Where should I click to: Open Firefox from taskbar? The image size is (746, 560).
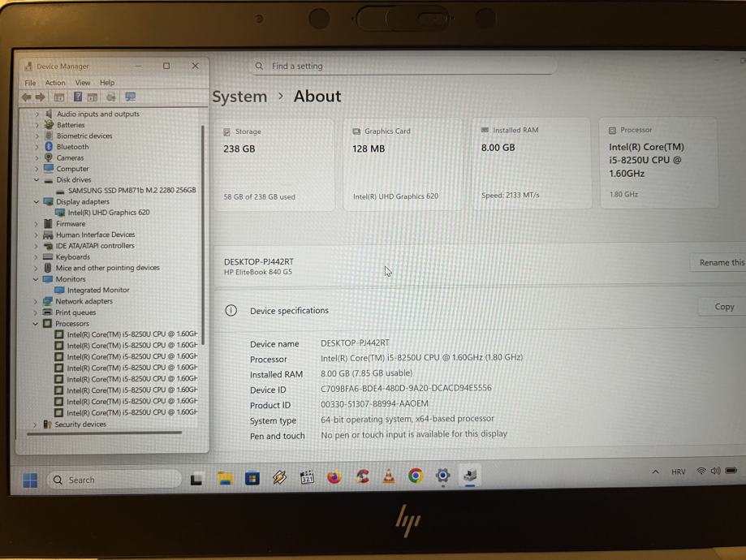coord(334,476)
